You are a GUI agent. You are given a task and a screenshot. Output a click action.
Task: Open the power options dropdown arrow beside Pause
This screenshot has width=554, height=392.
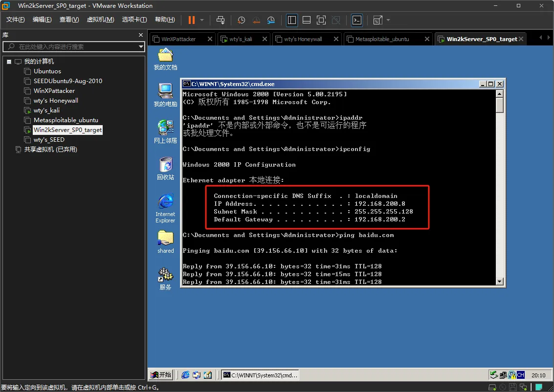[202, 20]
